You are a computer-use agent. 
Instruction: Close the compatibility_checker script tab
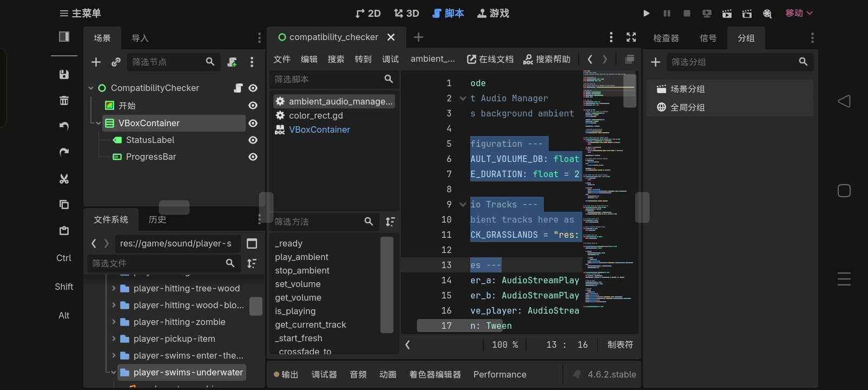pyautogui.click(x=391, y=37)
